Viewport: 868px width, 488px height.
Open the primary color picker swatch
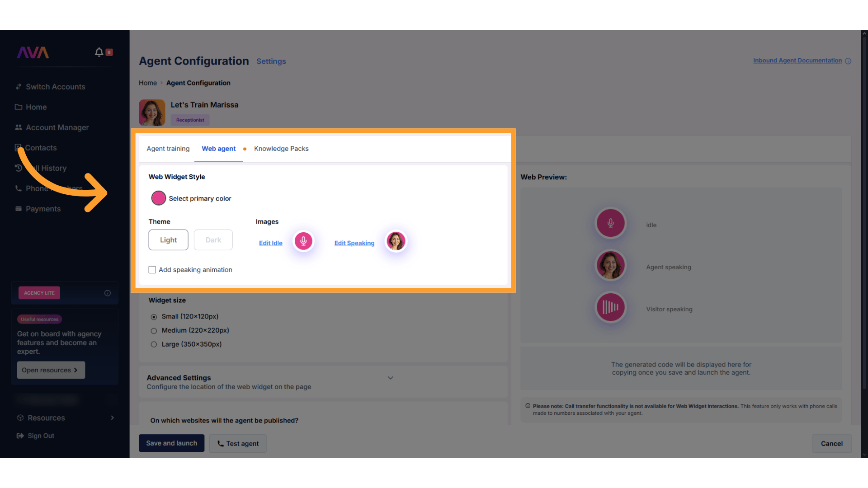(x=159, y=198)
